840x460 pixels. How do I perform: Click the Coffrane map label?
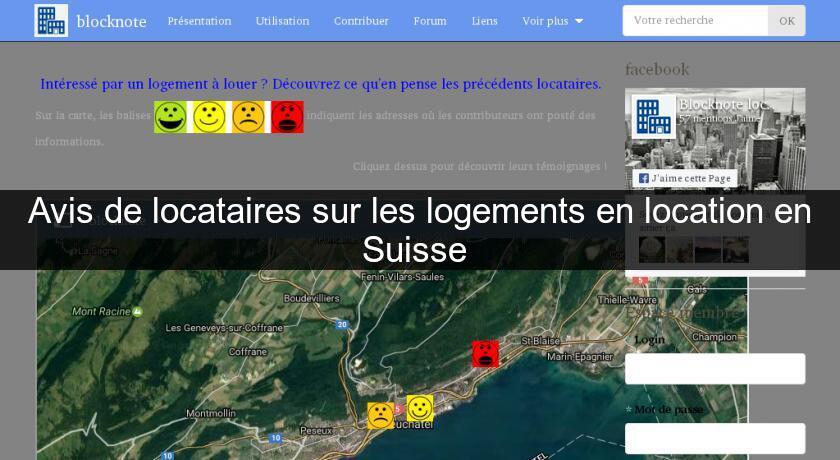[248, 352]
